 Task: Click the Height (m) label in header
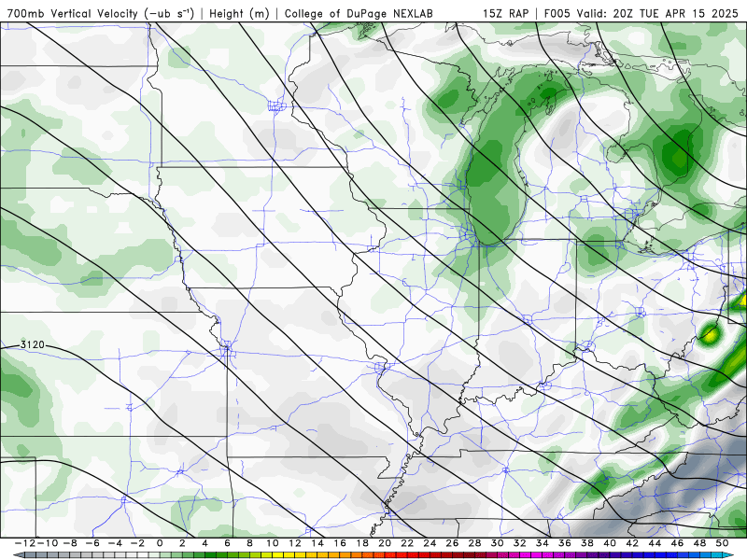tap(239, 13)
